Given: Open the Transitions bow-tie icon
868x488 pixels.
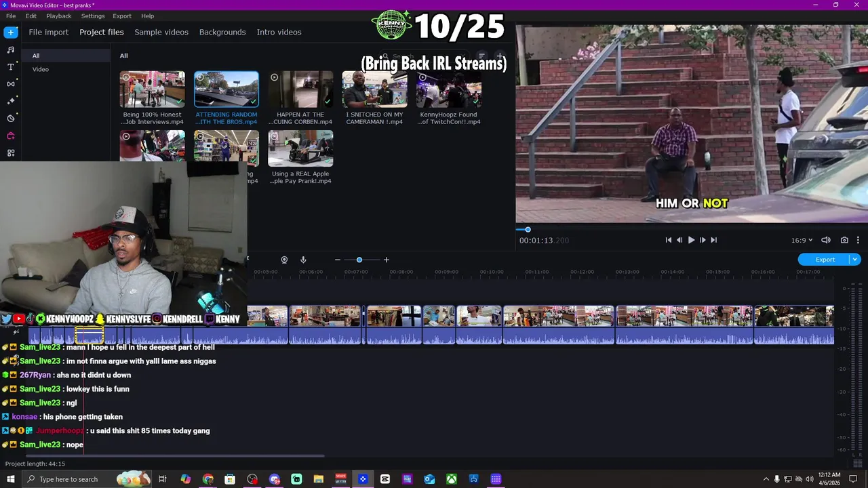Looking at the screenshot, I should pyautogui.click(x=10, y=84).
